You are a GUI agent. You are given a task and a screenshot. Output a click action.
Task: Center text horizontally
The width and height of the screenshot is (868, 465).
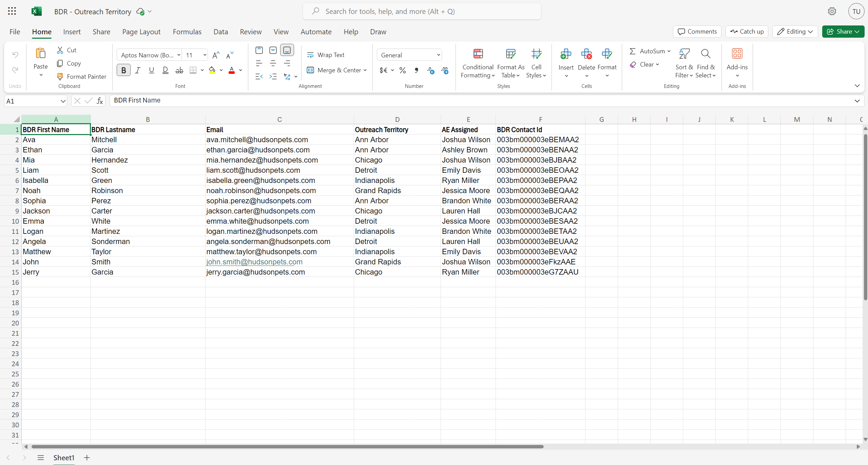273,63
